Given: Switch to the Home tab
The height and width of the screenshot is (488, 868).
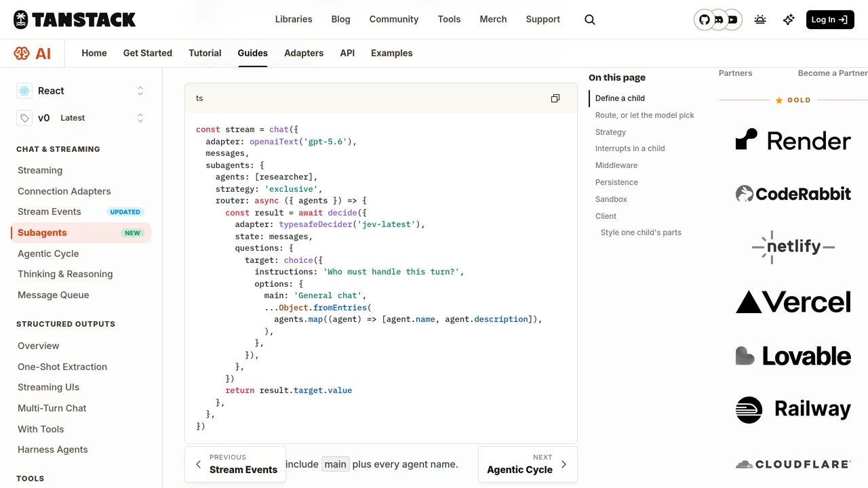Looking at the screenshot, I should [x=94, y=53].
